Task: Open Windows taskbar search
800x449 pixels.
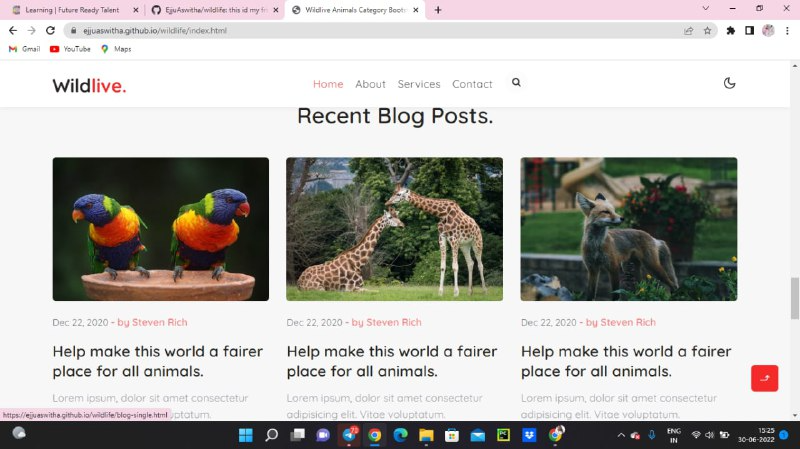Action: click(x=271, y=435)
